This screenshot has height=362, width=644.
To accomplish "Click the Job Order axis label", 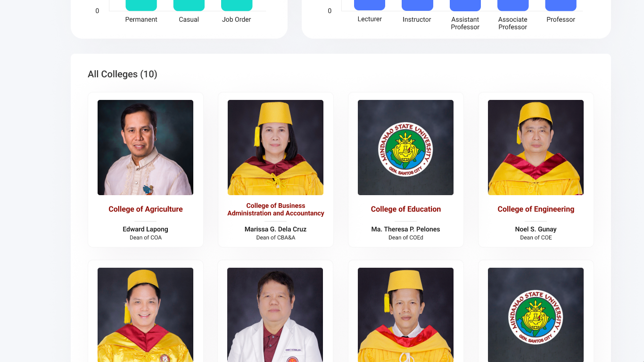I will 237,19.
